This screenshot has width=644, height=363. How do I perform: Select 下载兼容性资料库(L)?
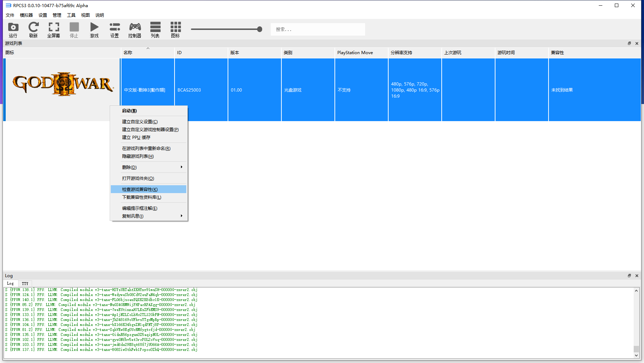click(149, 197)
